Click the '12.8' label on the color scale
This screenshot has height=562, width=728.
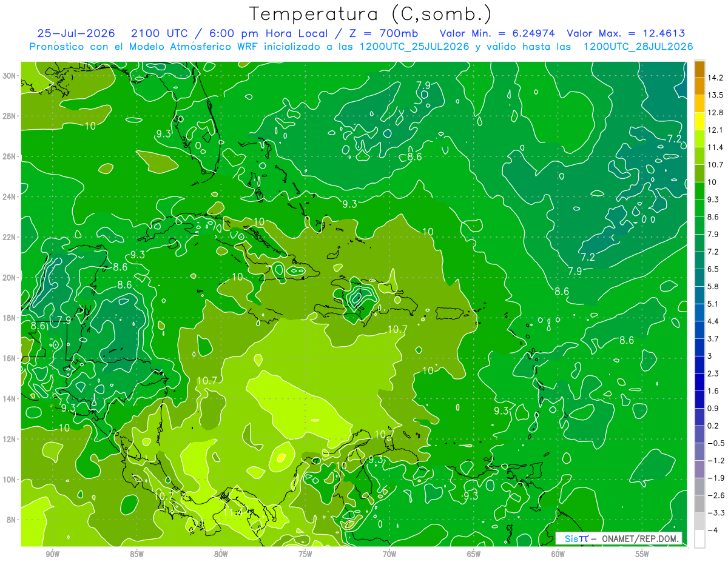(716, 113)
